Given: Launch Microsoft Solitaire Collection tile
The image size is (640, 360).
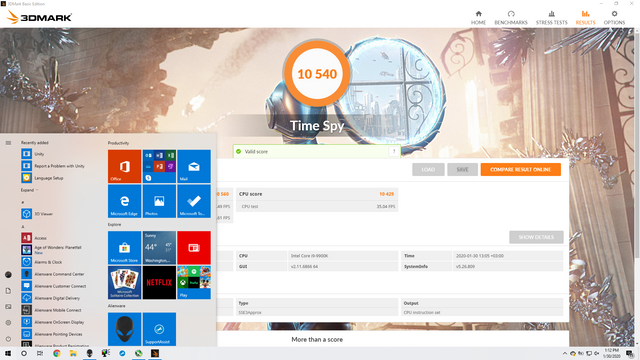Looking at the screenshot, I should [x=124, y=282].
